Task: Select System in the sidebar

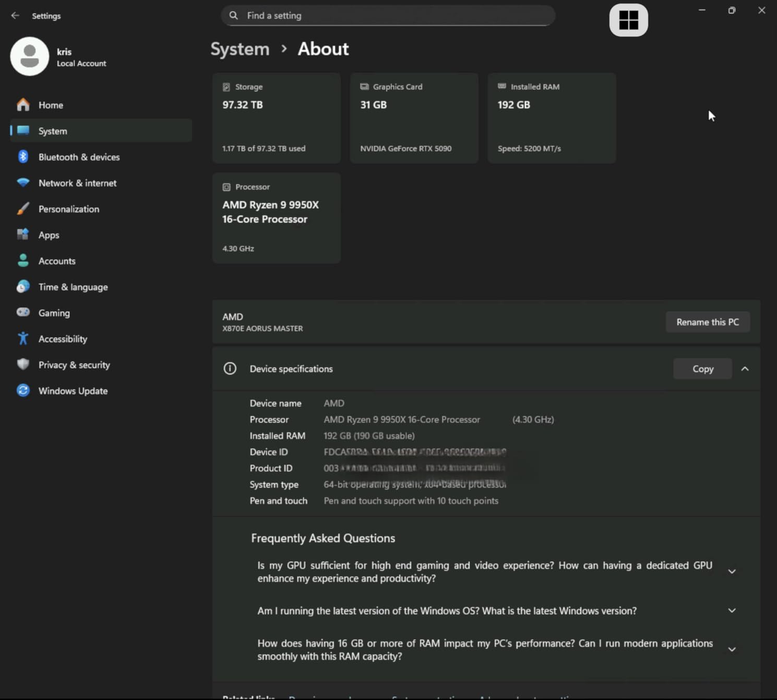Action: coord(101,131)
